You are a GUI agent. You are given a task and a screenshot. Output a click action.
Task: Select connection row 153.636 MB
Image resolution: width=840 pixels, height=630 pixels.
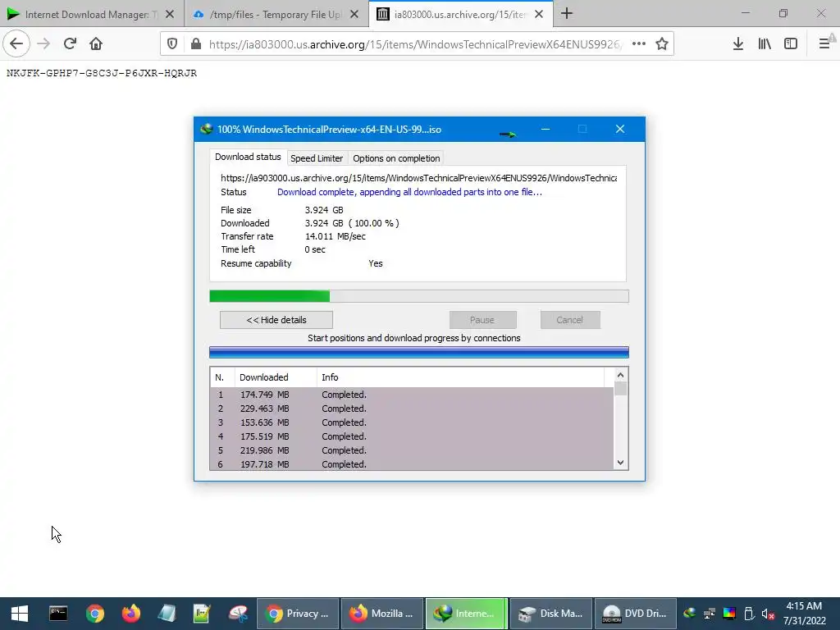click(412, 422)
